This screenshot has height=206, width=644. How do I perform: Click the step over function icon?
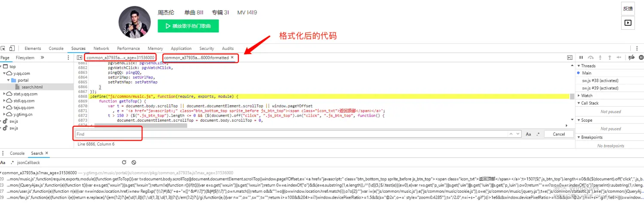591,57
